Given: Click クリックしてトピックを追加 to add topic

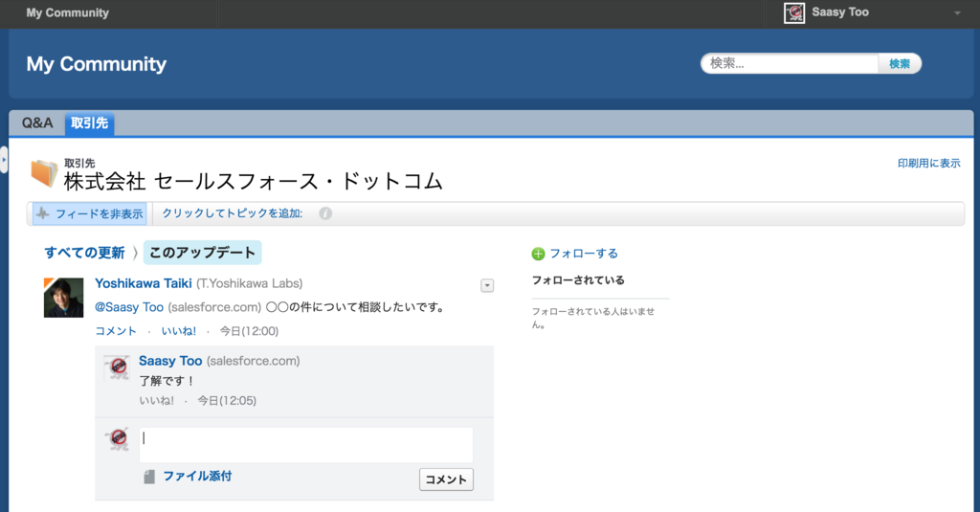Looking at the screenshot, I should pos(232,213).
